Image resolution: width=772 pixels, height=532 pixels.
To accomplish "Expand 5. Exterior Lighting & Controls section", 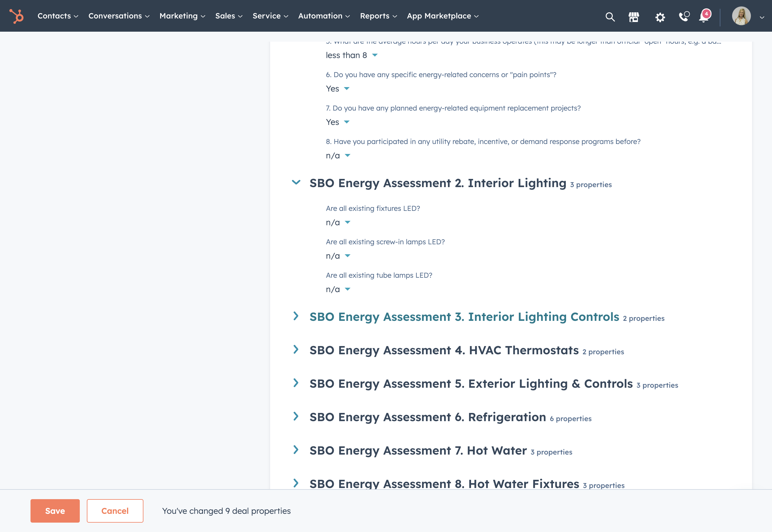I will click(x=296, y=383).
